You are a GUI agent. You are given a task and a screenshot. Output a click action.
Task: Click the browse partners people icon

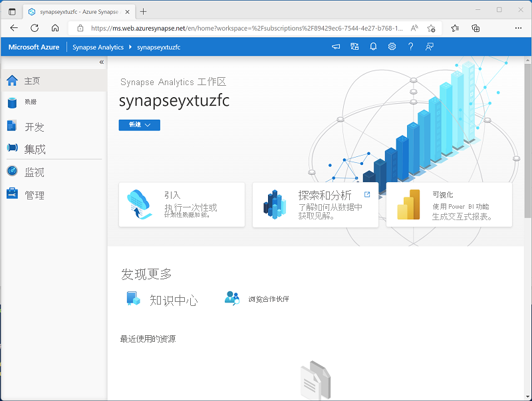point(232,299)
